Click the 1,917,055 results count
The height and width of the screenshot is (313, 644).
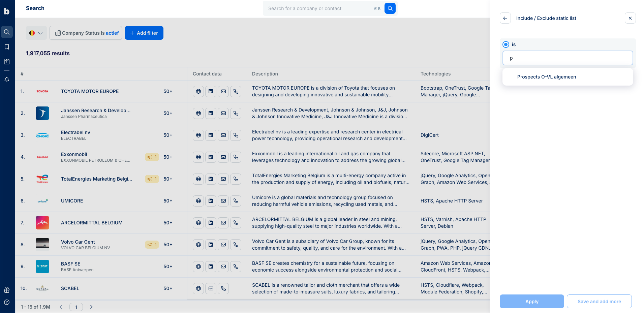(x=48, y=53)
